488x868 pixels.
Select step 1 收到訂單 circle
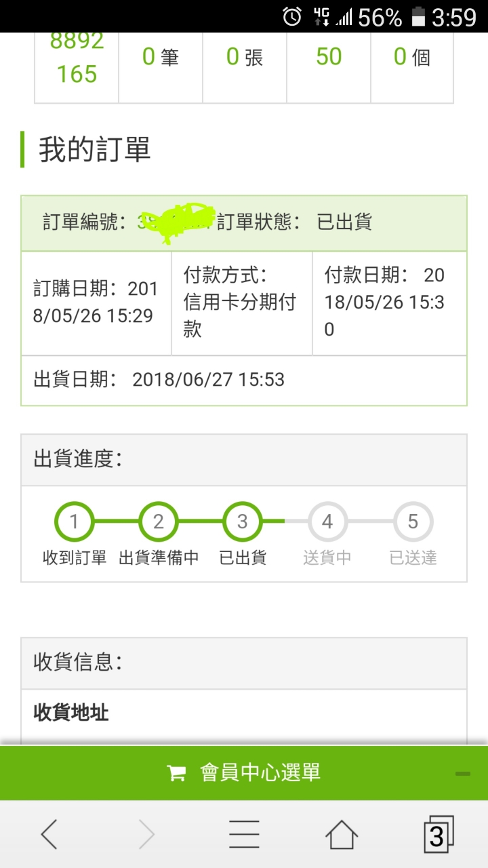[x=75, y=522]
